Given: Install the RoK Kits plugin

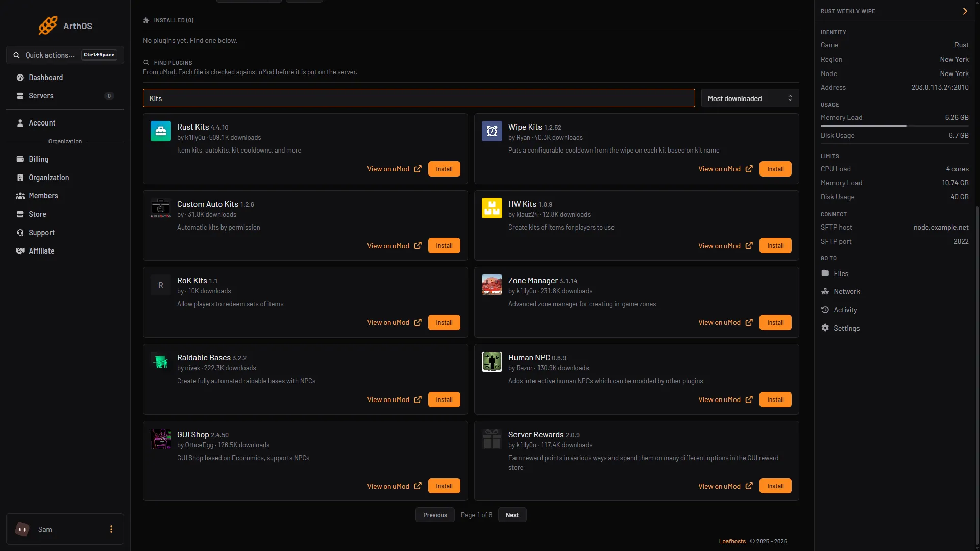Looking at the screenshot, I should pyautogui.click(x=444, y=322).
